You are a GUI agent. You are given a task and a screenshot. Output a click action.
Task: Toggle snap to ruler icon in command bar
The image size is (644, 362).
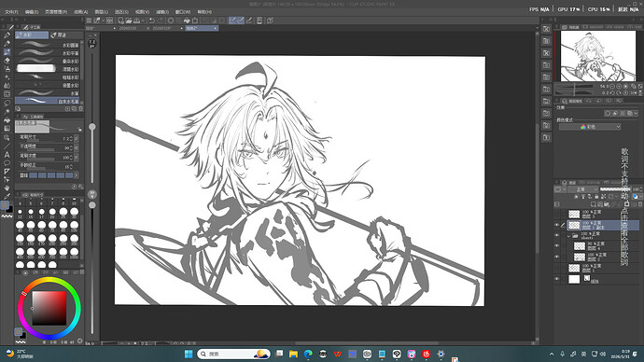point(232,21)
